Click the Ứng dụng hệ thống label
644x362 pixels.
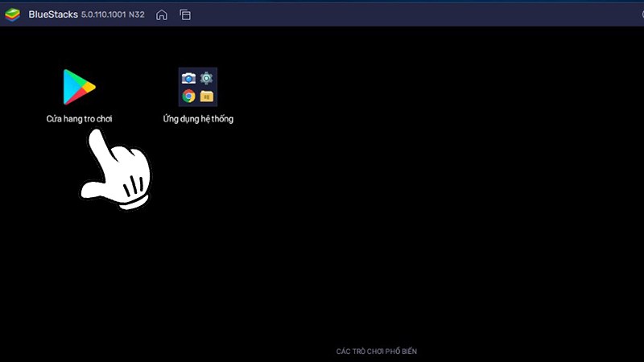point(198,119)
